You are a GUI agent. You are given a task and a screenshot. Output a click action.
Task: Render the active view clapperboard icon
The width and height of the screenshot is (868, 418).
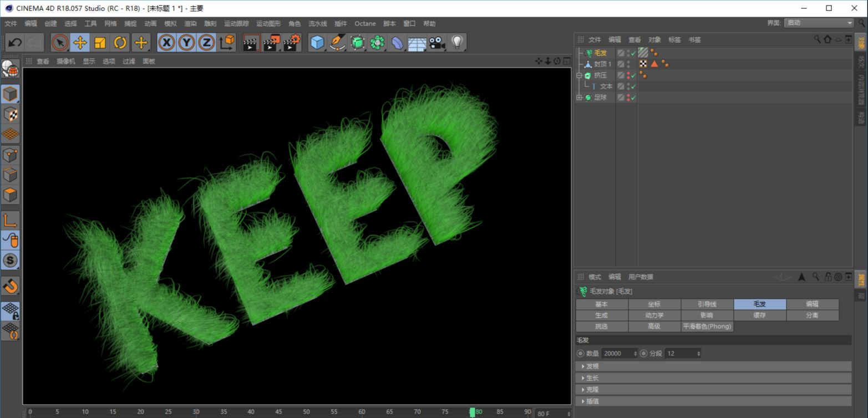251,43
